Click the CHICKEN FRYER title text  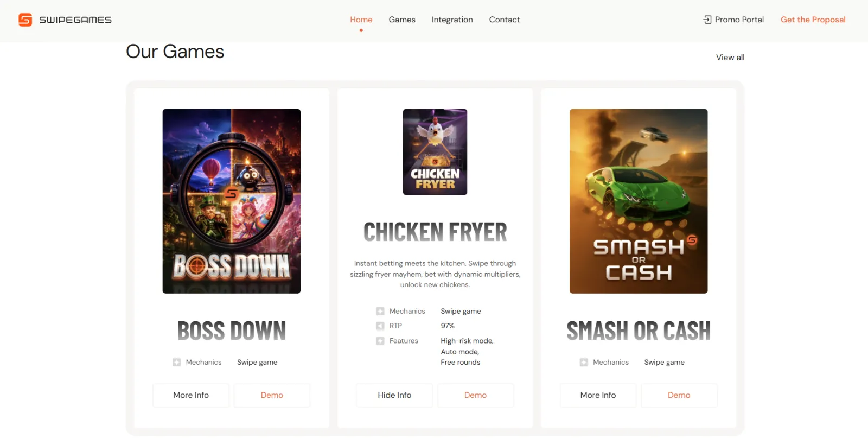tap(435, 232)
